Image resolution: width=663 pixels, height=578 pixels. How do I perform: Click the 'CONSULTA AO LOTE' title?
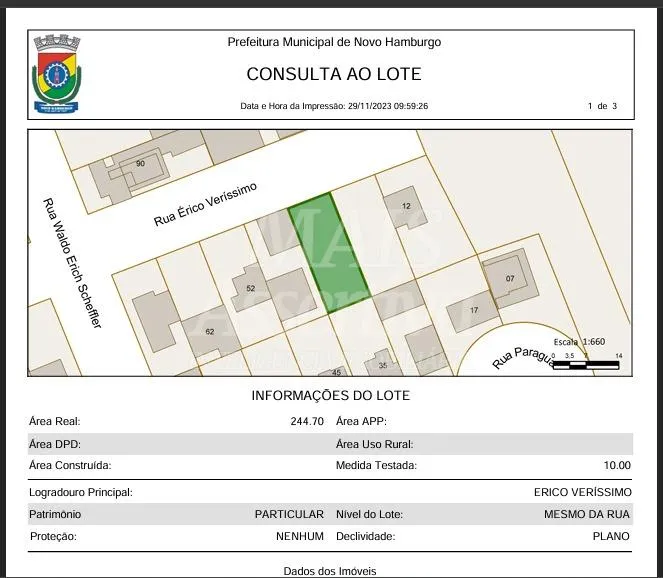[334, 74]
